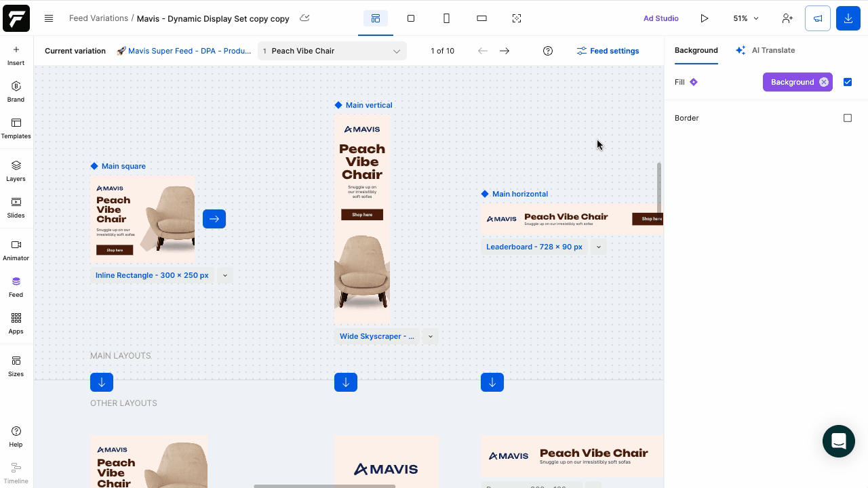Click the Fill dynamic feed diamond icon
Viewport: 868px width, 488px height.
tap(694, 82)
